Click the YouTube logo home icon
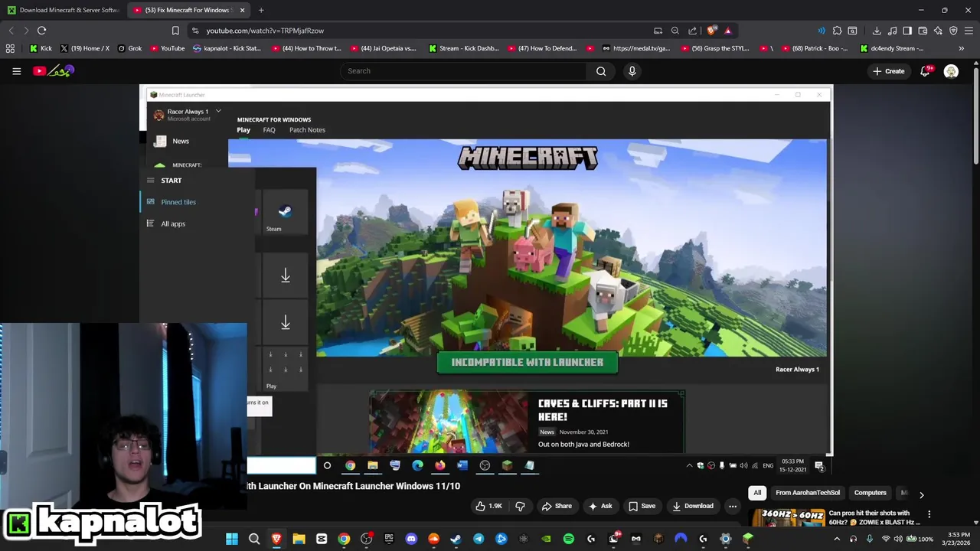This screenshot has height=551, width=980. pos(54,71)
